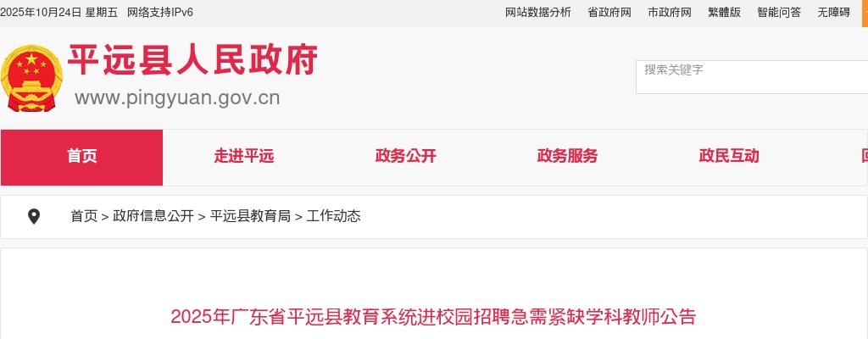Image resolution: width=868 pixels, height=339 pixels.
Task: Click the orange icon at top-right edge
Action: click(865, 13)
